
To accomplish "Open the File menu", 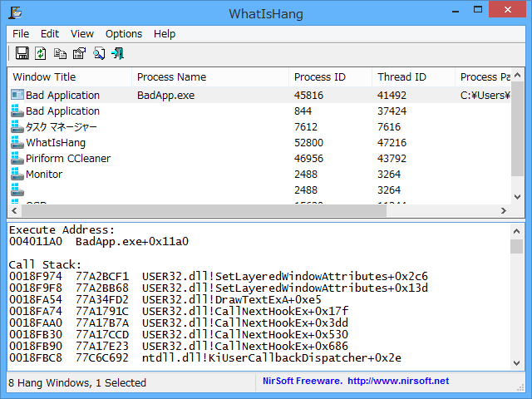I will click(21, 34).
